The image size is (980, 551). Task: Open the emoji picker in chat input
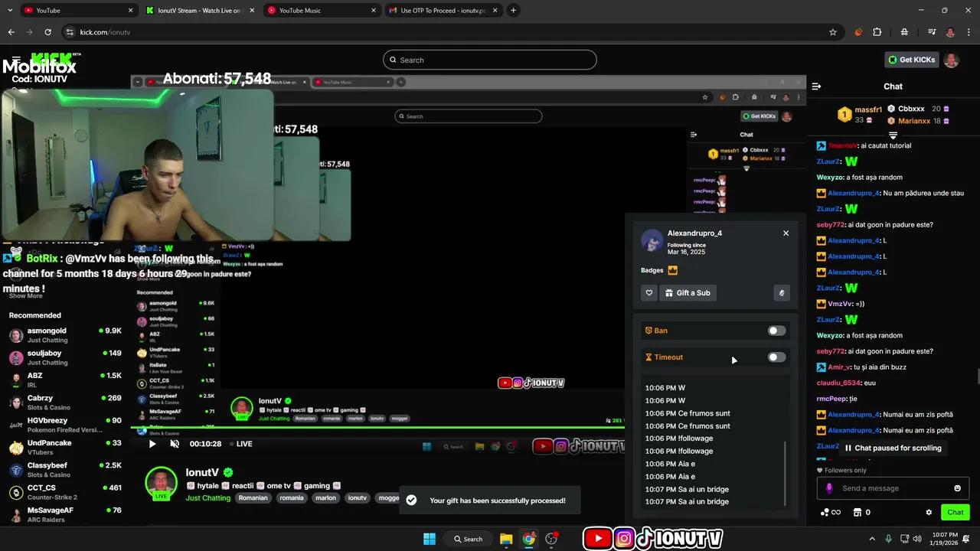957,488
